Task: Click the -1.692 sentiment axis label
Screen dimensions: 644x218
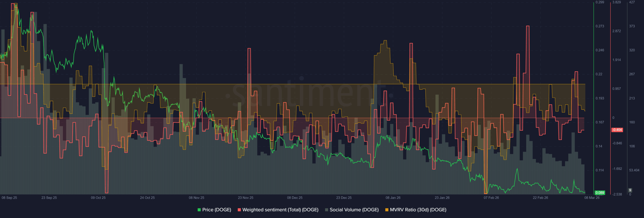Action: coord(617,169)
